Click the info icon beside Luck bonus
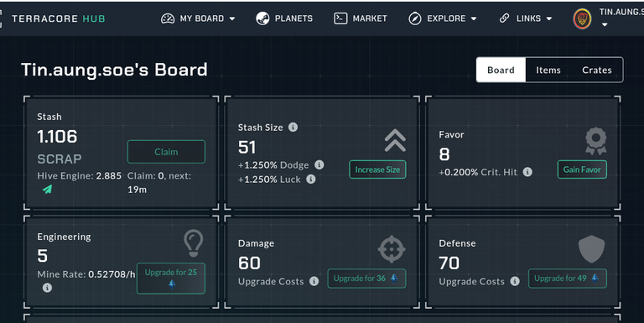Screen dimensions: 644x323 (311, 180)
